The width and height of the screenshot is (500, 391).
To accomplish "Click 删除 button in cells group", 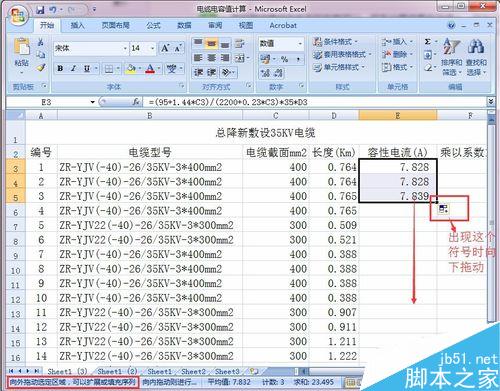I will click(x=398, y=54).
